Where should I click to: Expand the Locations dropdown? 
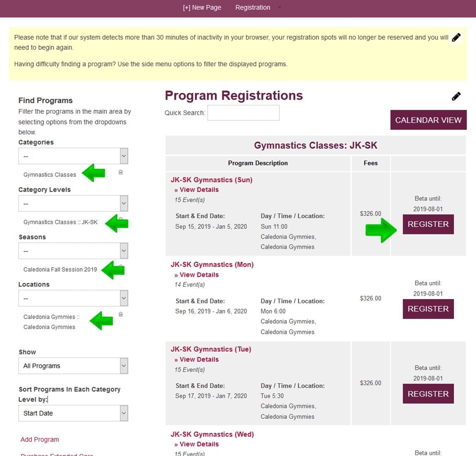(x=73, y=298)
